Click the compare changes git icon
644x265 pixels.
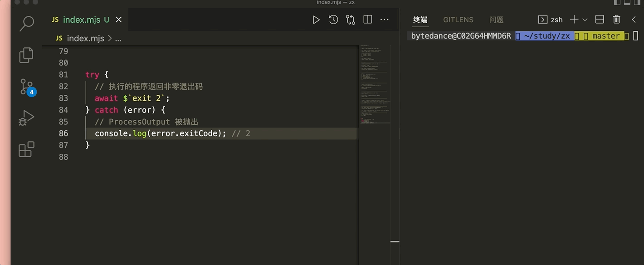[350, 20]
